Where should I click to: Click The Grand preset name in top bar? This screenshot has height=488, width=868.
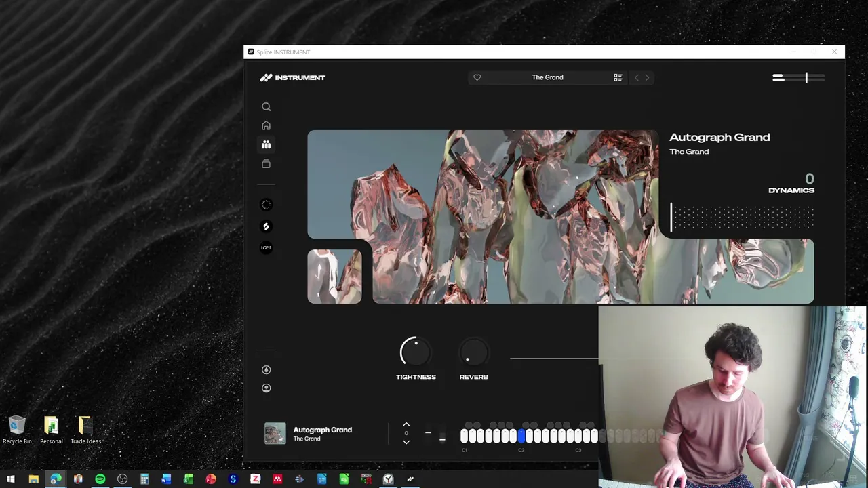tap(547, 77)
